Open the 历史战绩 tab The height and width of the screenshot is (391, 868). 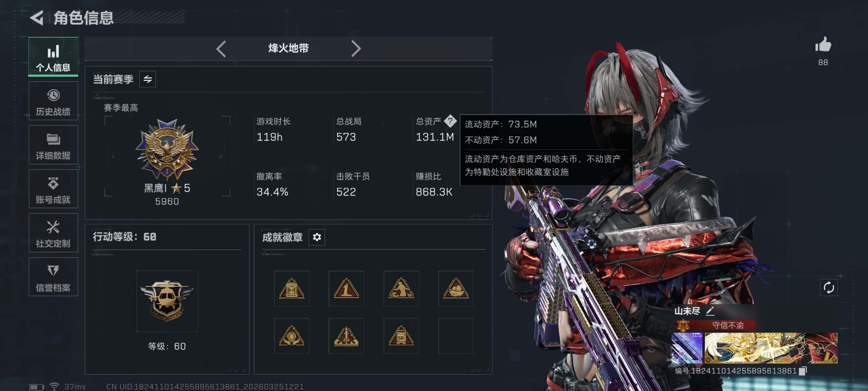pyautogui.click(x=53, y=101)
